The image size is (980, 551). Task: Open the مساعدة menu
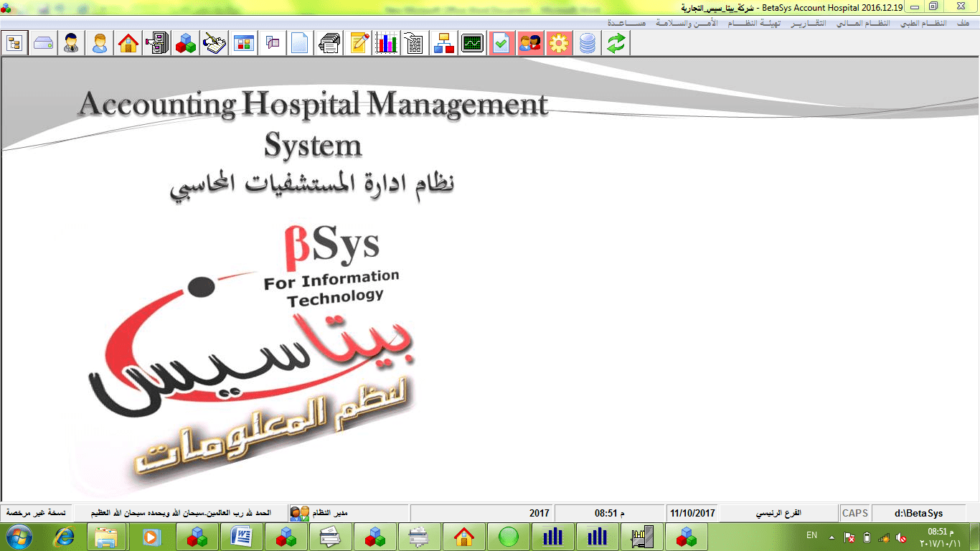(627, 23)
